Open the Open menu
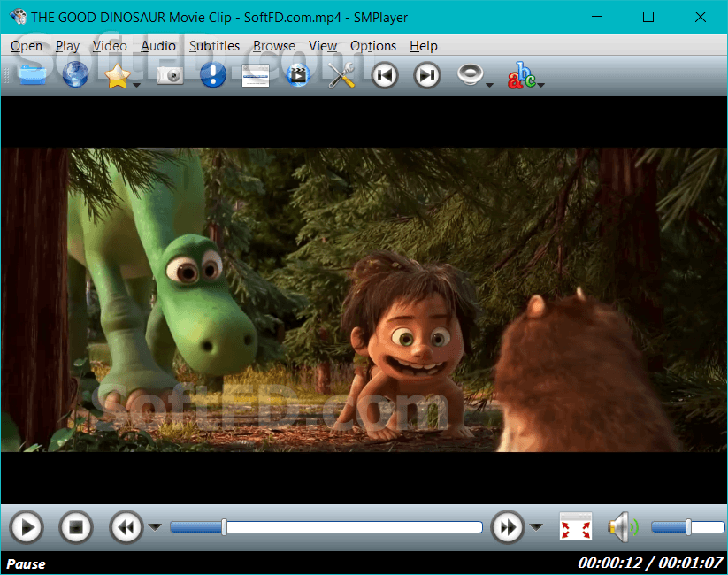The width and height of the screenshot is (728, 575). pyautogui.click(x=27, y=45)
